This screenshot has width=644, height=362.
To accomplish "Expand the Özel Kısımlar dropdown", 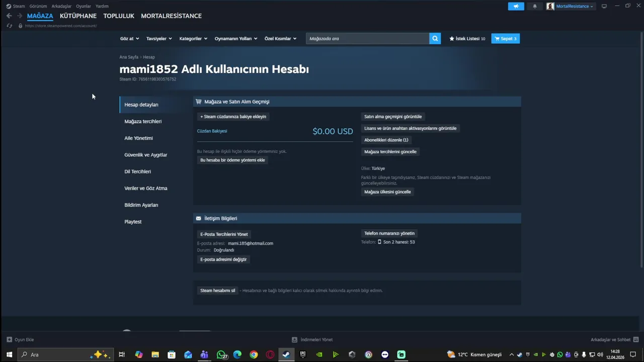I will [280, 38].
